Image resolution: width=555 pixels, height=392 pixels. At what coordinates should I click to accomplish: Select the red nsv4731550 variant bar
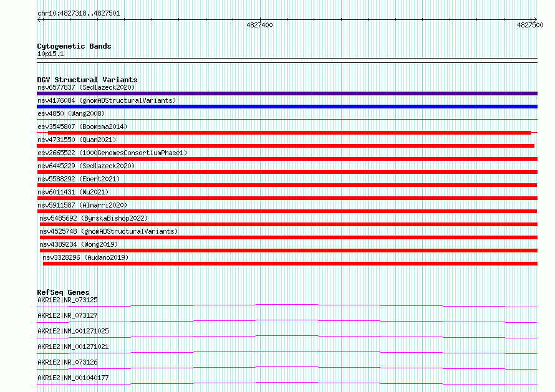pyautogui.click(x=286, y=146)
